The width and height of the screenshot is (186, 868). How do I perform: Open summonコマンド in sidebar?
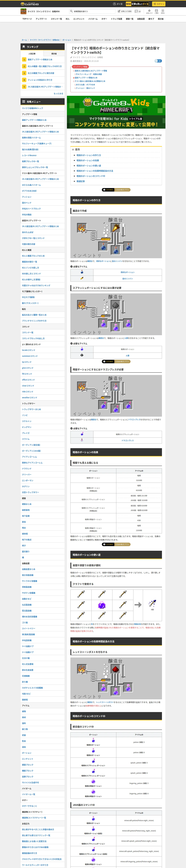(30, 356)
